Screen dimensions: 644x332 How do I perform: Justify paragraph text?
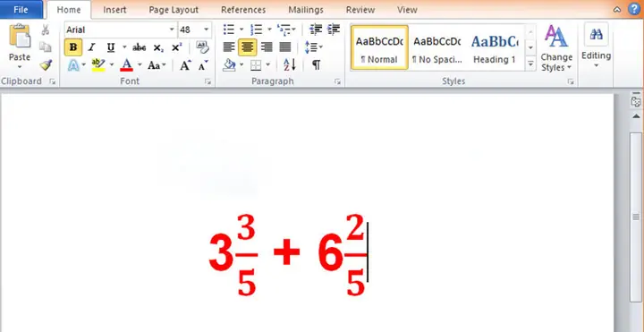[x=285, y=47]
